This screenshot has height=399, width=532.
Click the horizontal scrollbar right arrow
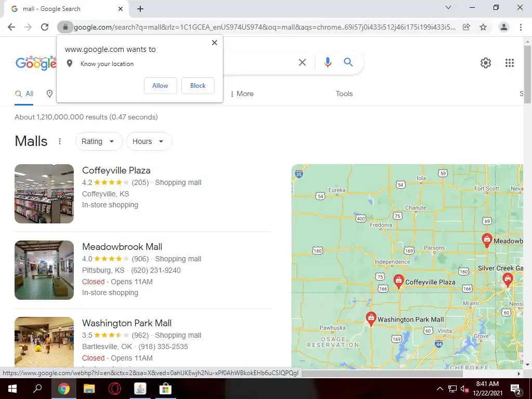pos(519,374)
